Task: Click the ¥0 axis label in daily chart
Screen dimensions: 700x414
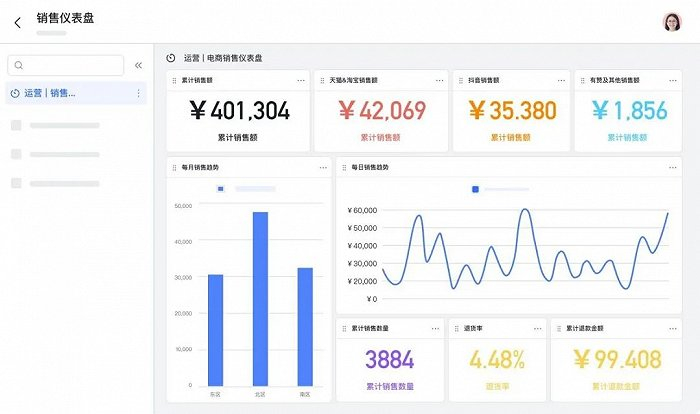Action: coord(372,299)
